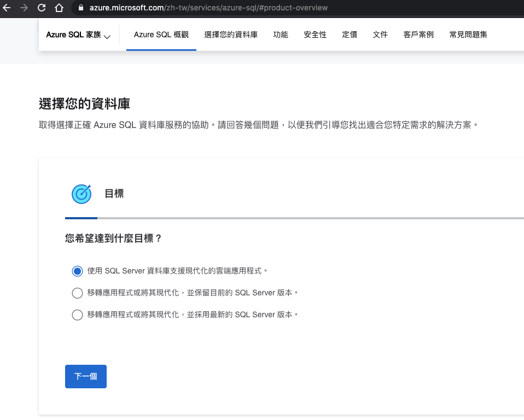
Task: Click the address bar URL field
Action: [298, 8]
